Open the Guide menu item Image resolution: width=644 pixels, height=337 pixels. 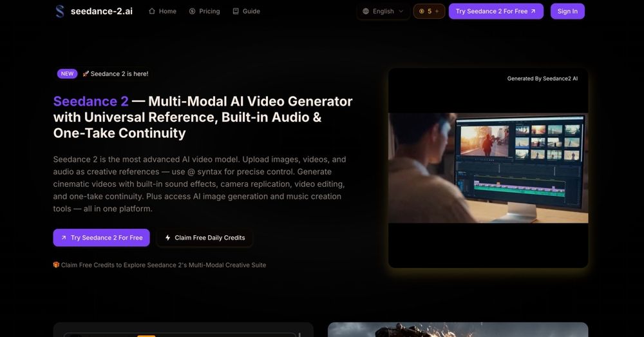coord(247,11)
